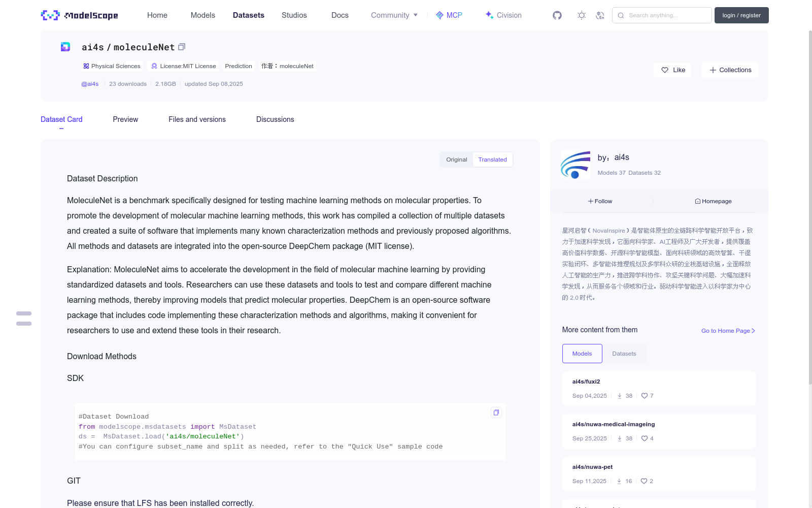The image size is (812, 508).
Task: Open the ai4s/fuxi2 model card
Action: coord(659,389)
